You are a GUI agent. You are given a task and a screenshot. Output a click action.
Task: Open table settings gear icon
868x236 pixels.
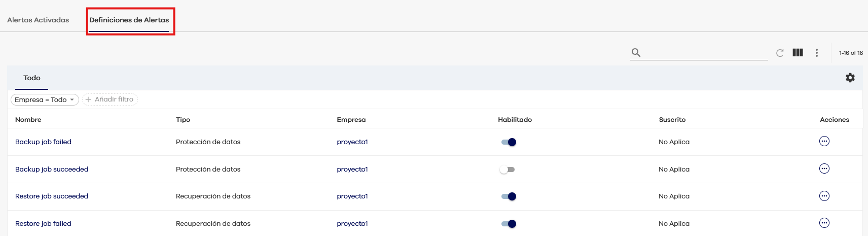850,78
